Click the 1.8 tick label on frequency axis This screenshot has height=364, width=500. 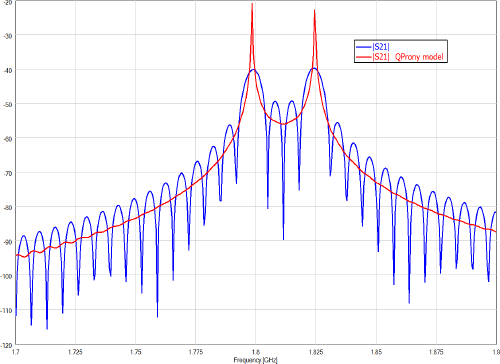tap(256, 352)
